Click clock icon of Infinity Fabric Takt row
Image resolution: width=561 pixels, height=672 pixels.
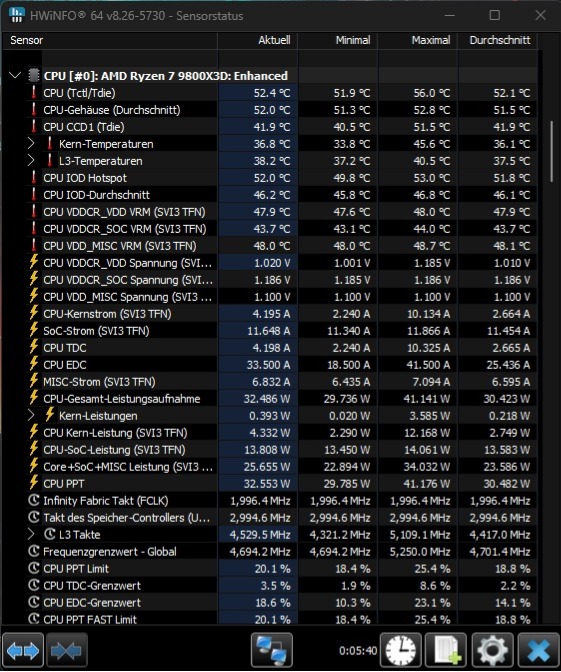click(x=33, y=500)
